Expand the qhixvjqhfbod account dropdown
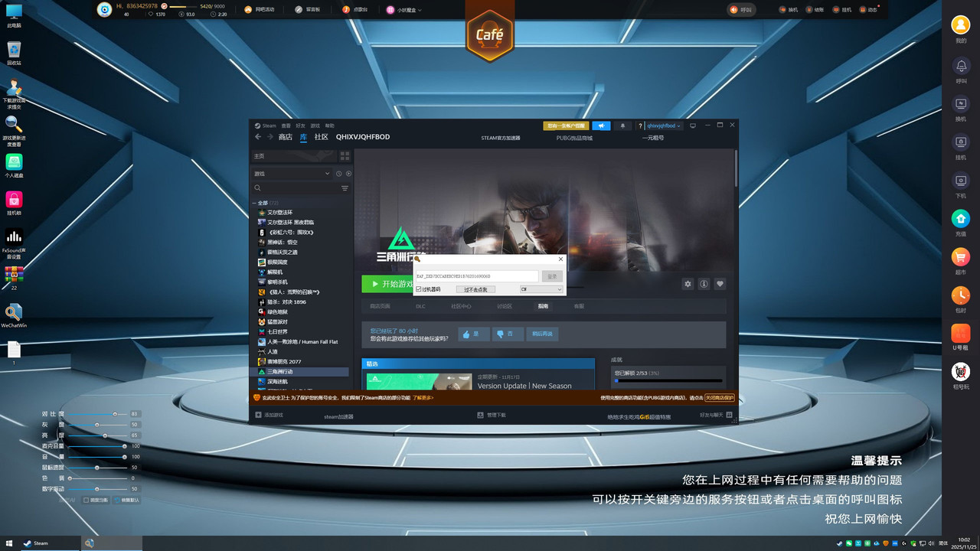 click(x=663, y=126)
